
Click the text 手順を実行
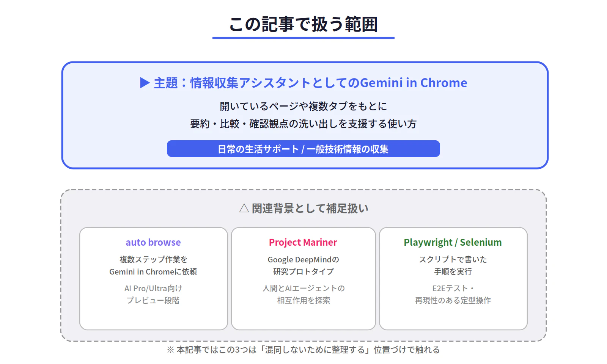(x=453, y=271)
